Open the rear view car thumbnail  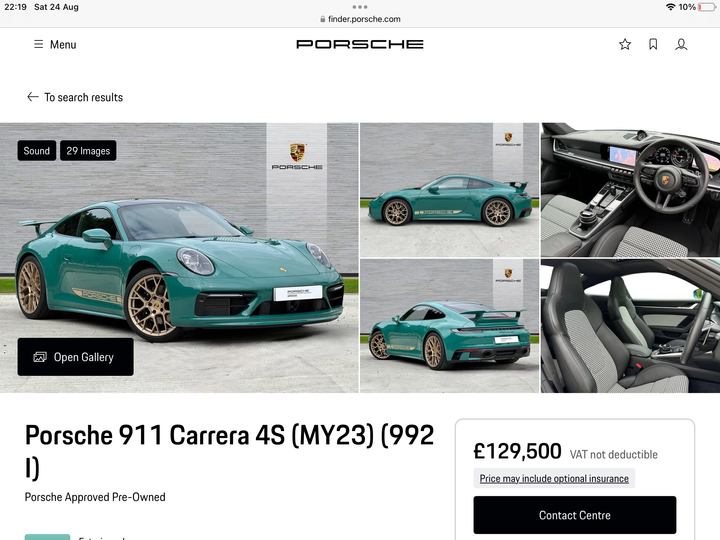coord(449,326)
